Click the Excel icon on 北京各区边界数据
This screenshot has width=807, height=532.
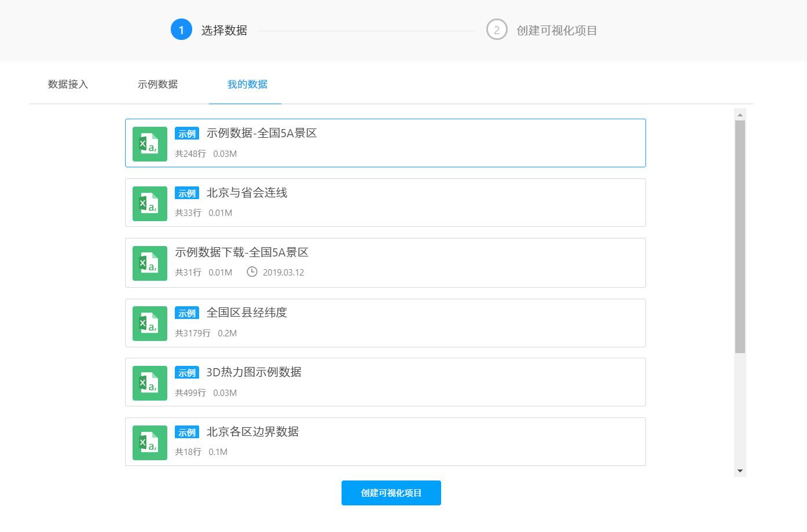(x=149, y=442)
